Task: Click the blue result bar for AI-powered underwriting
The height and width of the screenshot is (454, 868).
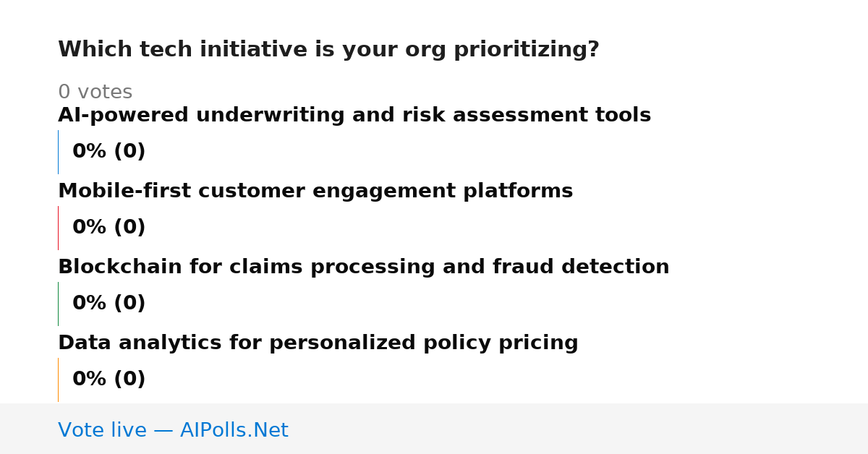Action: click(x=58, y=152)
